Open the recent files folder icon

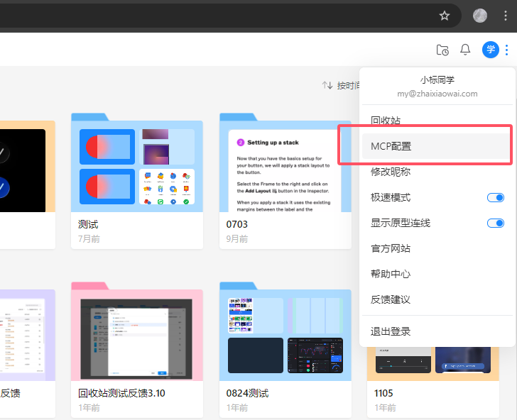[x=442, y=50]
